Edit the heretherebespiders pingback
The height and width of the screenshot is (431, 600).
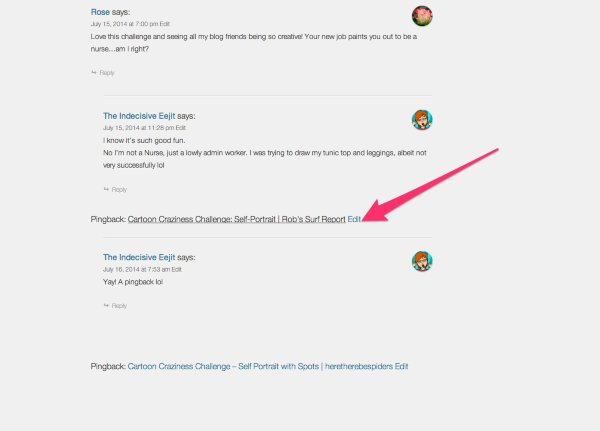(401, 366)
